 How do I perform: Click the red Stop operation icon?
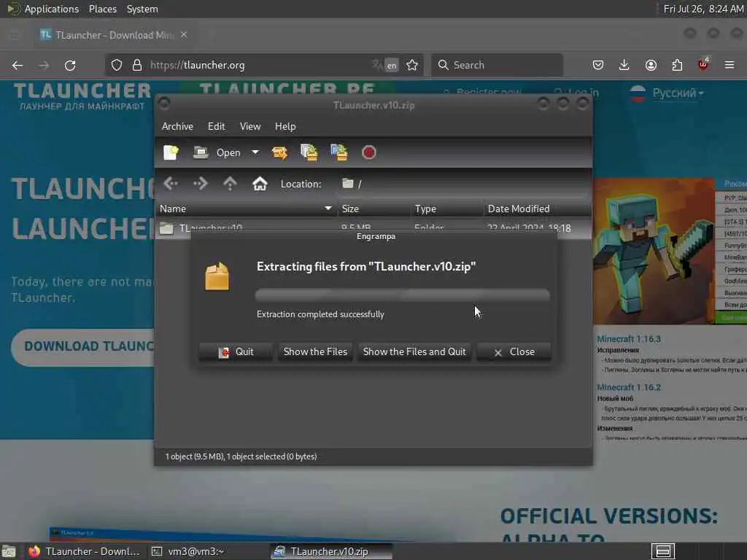tap(368, 152)
